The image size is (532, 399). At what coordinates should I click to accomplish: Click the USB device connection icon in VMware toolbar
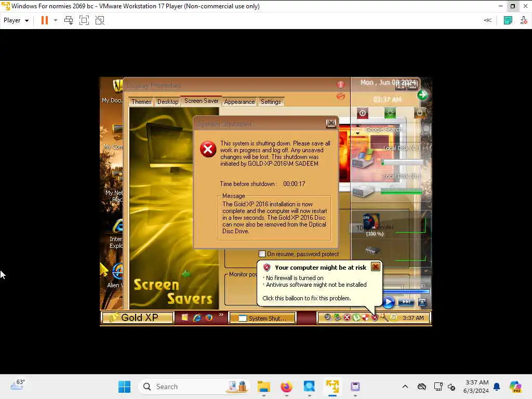[x=524, y=20]
